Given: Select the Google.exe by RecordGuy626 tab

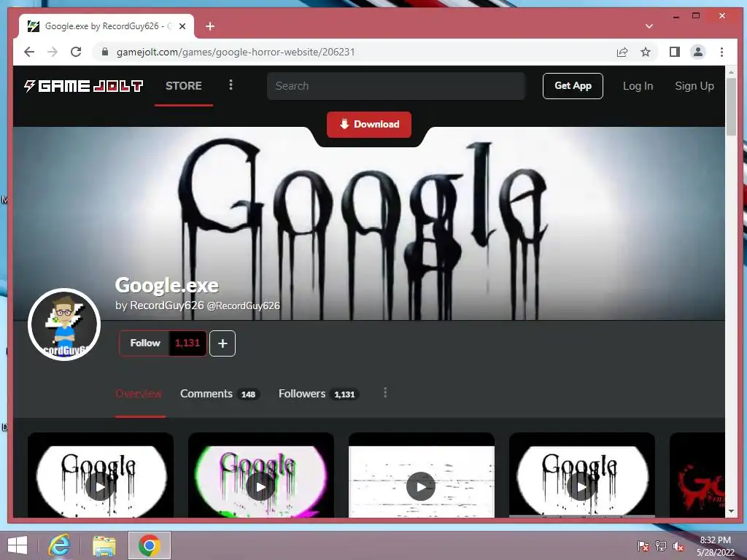Looking at the screenshot, I should point(107,26).
